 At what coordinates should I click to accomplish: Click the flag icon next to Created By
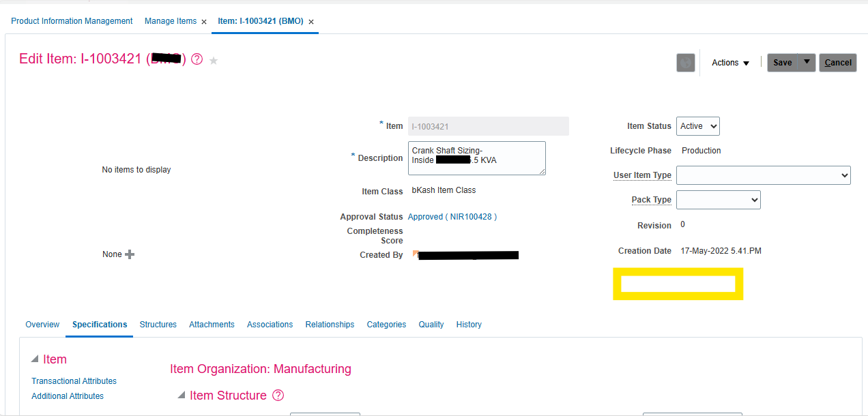click(416, 254)
